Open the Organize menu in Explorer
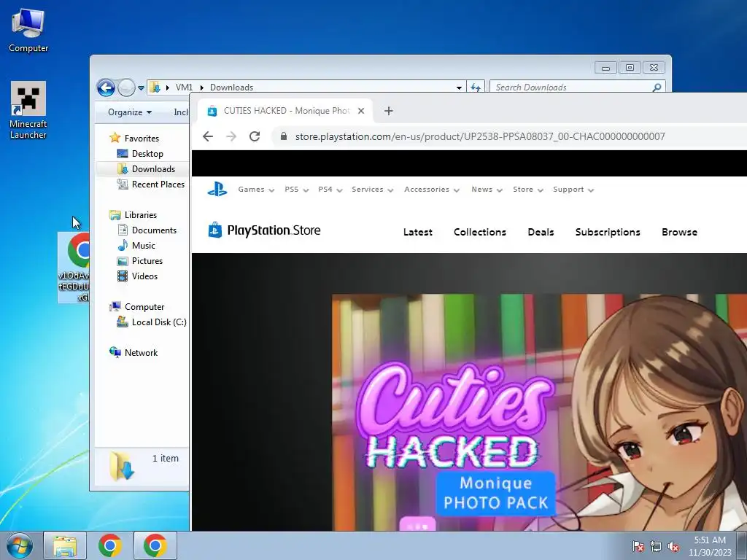 (130, 112)
